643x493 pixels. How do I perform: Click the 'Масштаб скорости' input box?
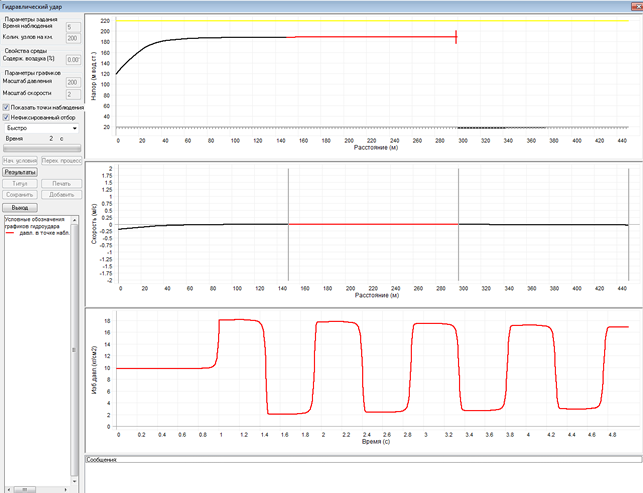click(x=72, y=94)
